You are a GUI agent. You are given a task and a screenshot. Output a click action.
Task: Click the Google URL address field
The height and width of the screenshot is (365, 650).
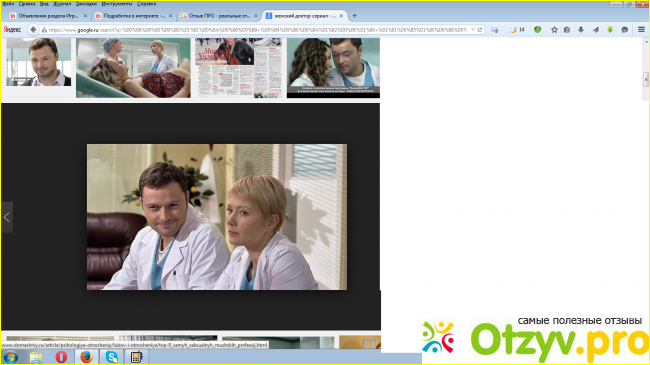coord(257,30)
